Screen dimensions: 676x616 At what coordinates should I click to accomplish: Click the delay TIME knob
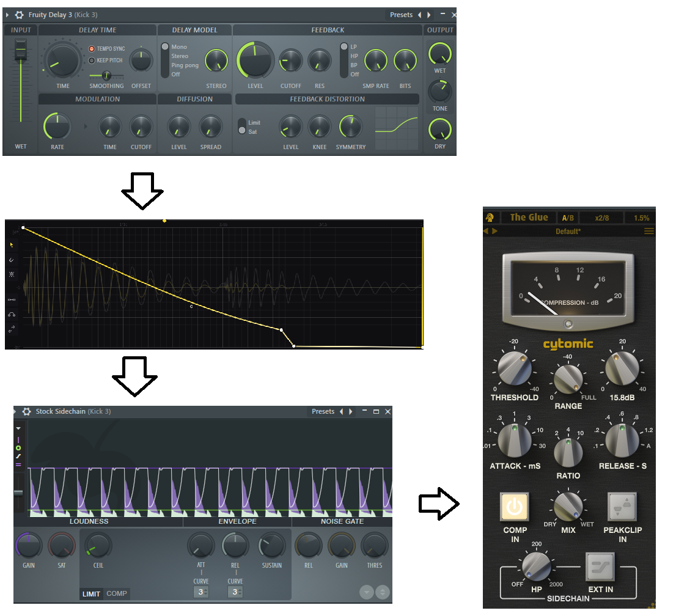tap(63, 61)
